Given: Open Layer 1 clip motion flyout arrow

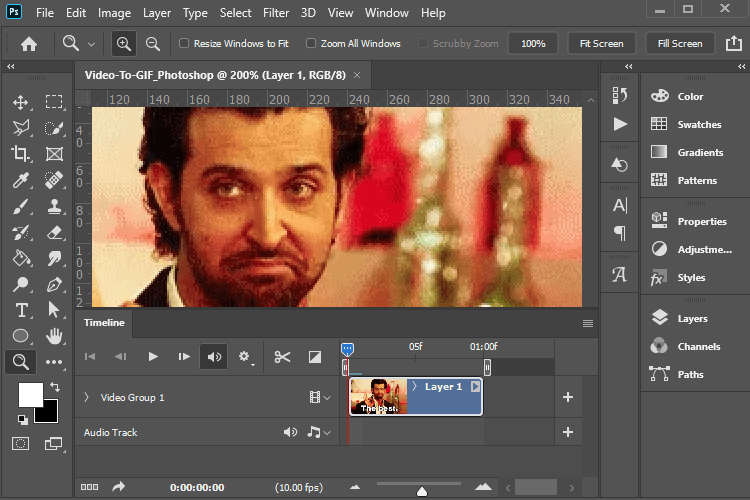Looking at the screenshot, I should (x=475, y=386).
